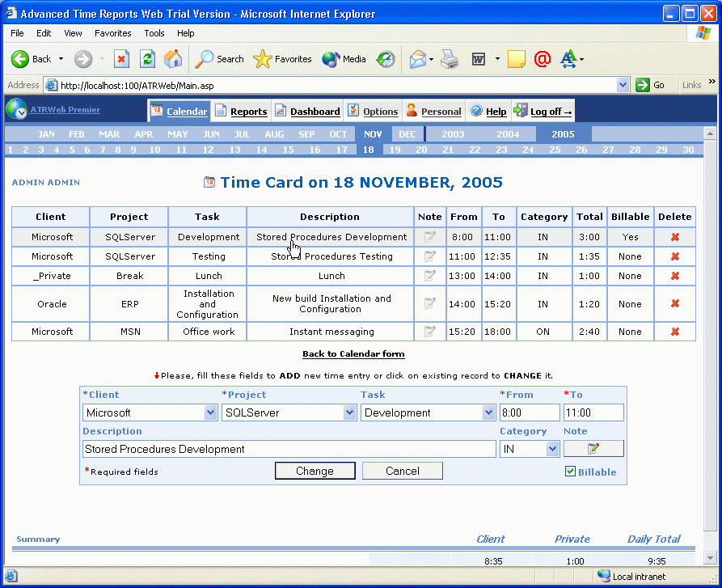Click the Go button beside address bar
The width and height of the screenshot is (722, 588).
coord(650,85)
